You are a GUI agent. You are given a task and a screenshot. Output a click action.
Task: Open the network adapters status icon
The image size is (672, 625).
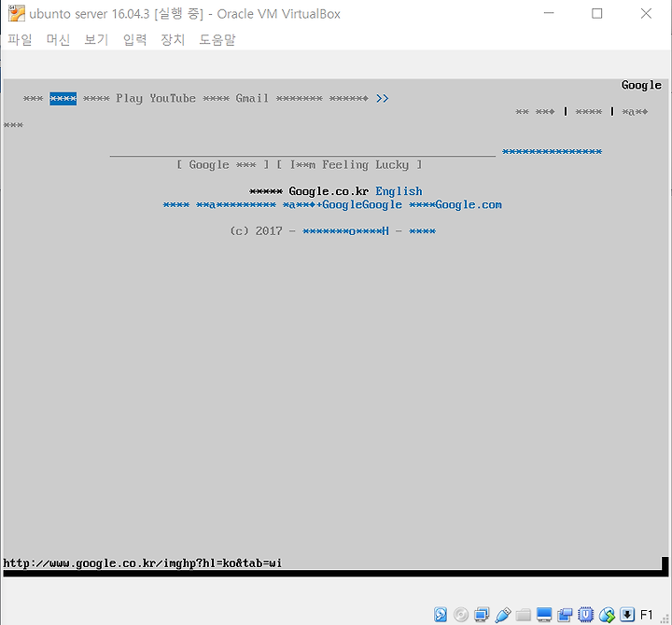pyautogui.click(x=482, y=615)
